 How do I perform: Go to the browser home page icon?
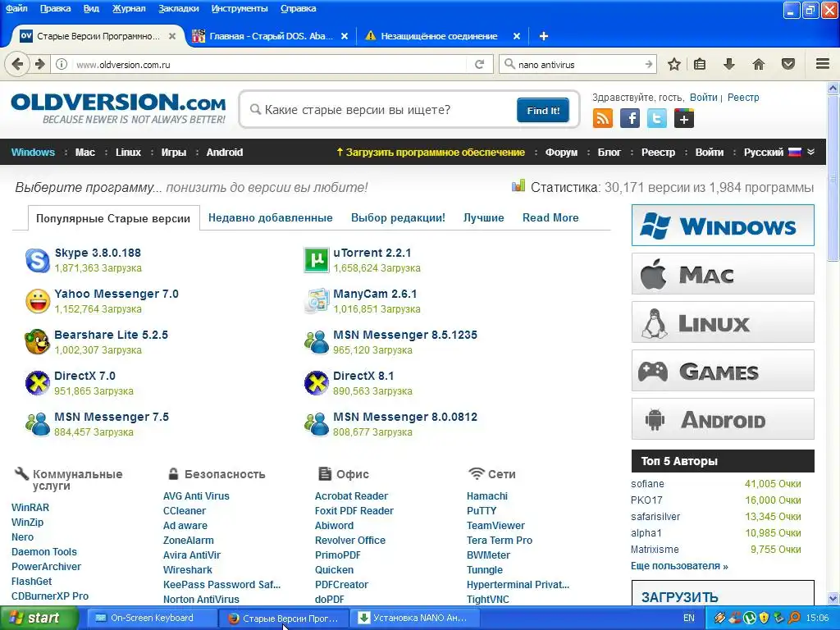tap(758, 64)
